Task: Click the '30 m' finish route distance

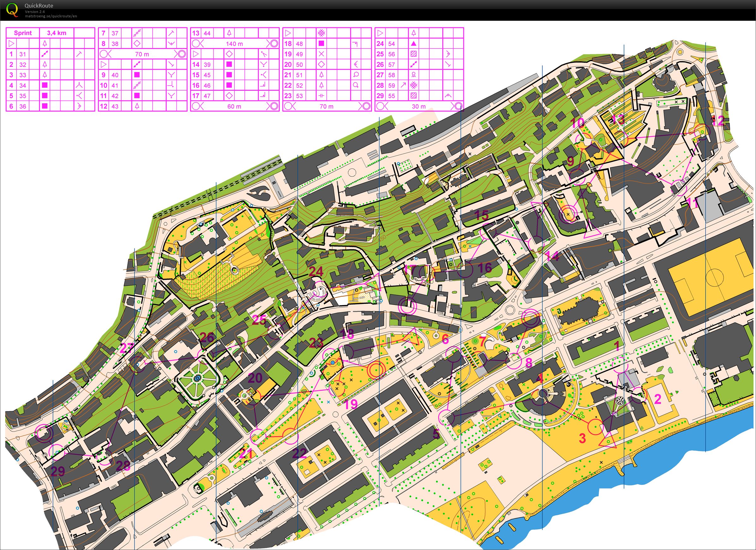Action: (x=419, y=106)
